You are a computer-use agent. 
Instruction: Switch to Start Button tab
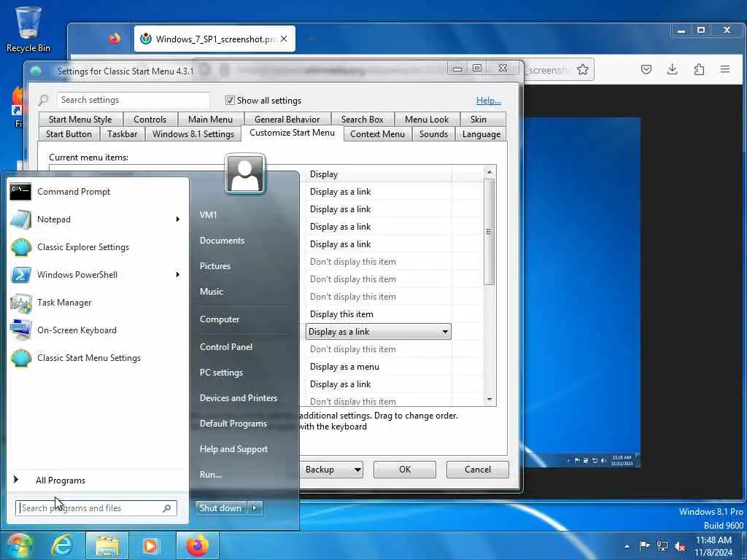pyautogui.click(x=69, y=134)
